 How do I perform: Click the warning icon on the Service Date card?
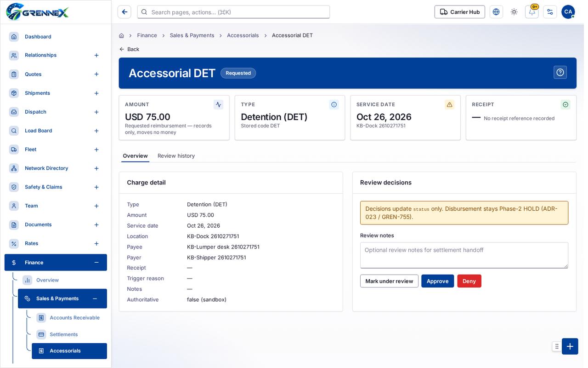click(449, 104)
